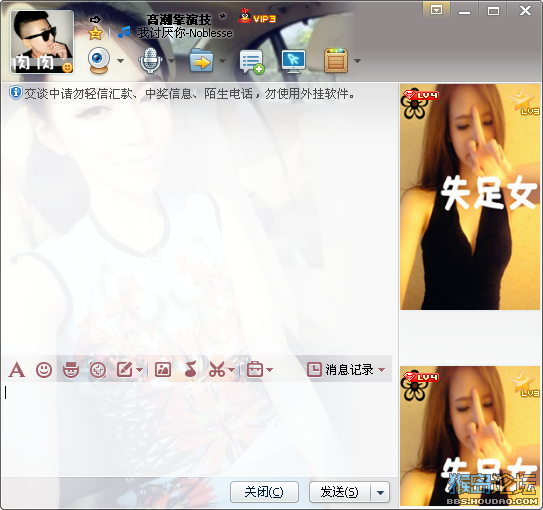Minimize the chat window

(x=464, y=11)
